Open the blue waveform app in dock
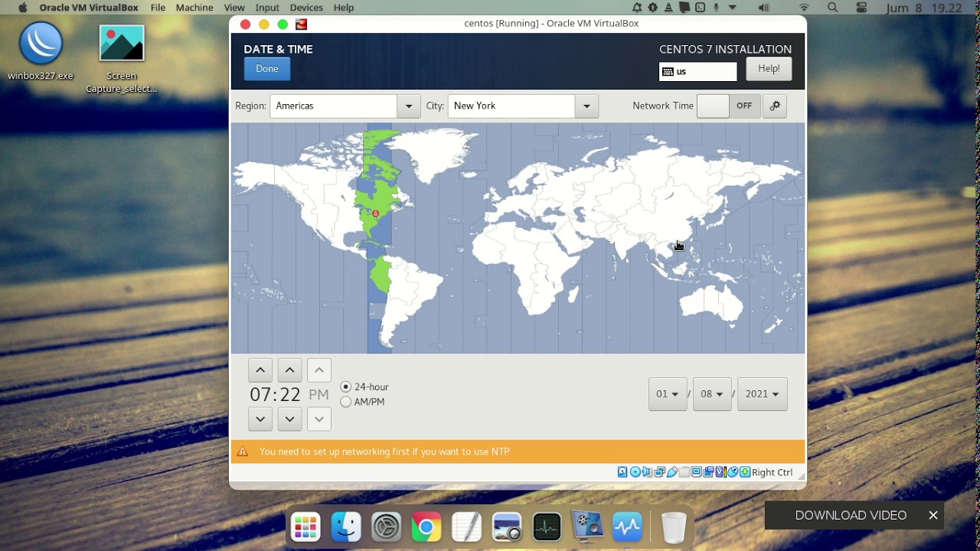980x551 pixels. coord(627,527)
